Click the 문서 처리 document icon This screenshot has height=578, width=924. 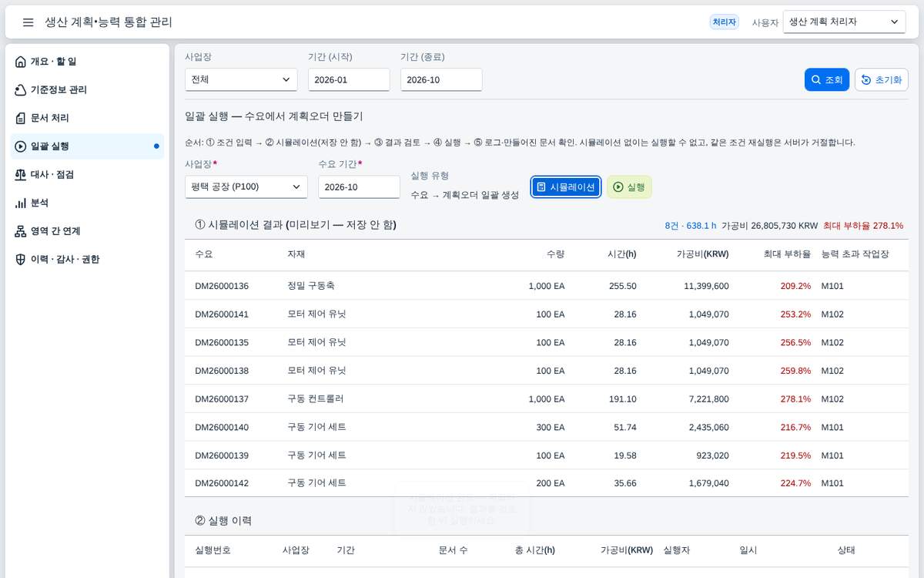(21, 118)
